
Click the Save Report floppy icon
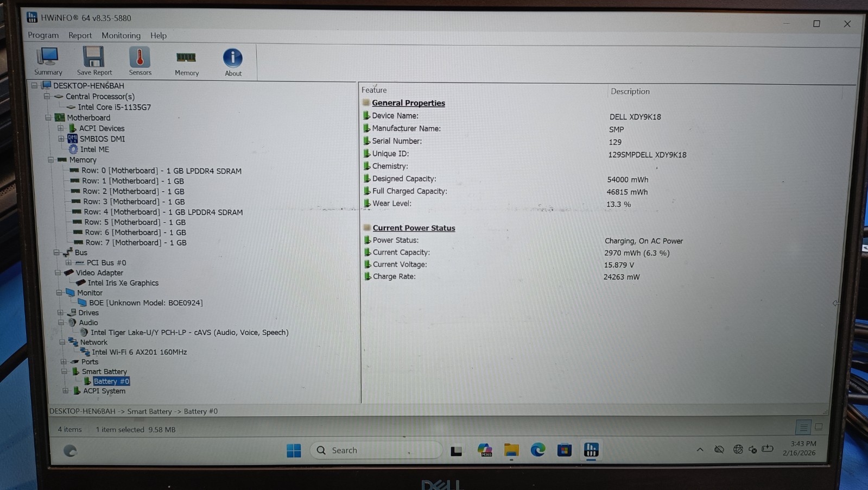click(94, 61)
